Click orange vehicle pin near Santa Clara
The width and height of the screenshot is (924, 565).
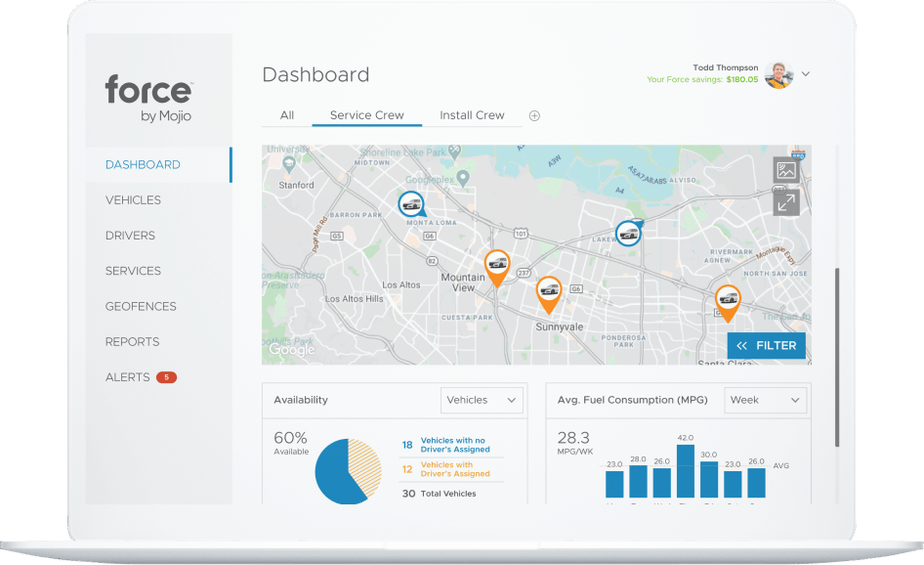(728, 301)
